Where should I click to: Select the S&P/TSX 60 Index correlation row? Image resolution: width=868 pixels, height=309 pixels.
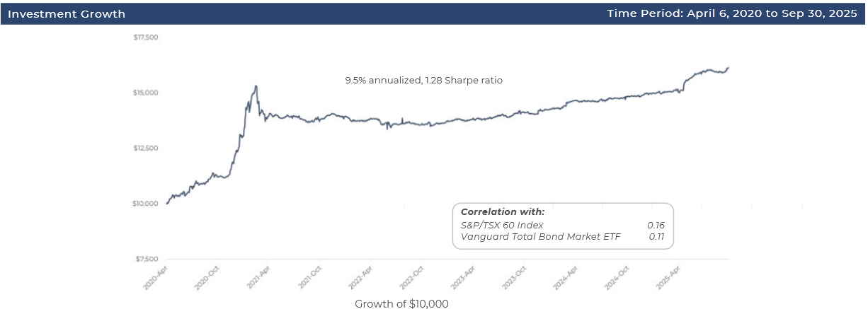[x=562, y=225]
